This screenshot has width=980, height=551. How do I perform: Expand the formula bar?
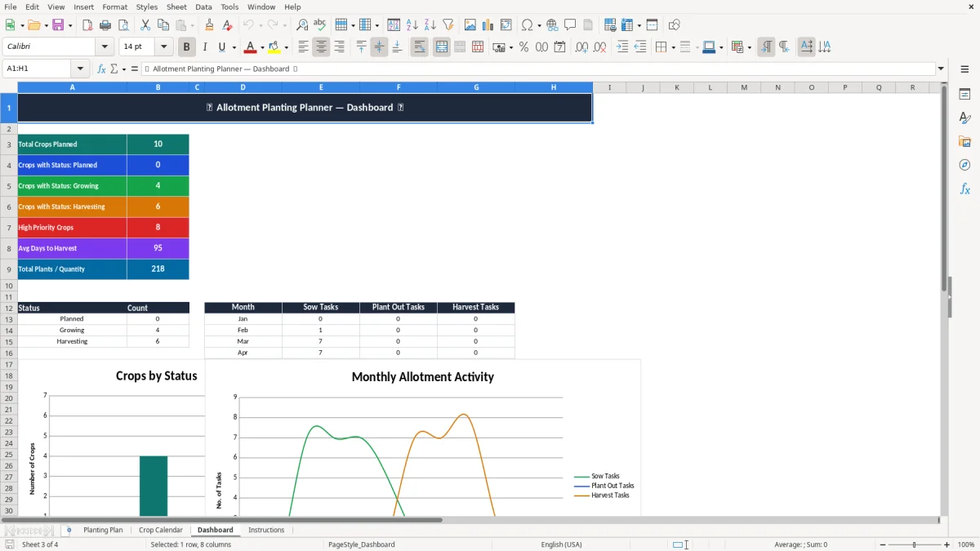(x=941, y=69)
